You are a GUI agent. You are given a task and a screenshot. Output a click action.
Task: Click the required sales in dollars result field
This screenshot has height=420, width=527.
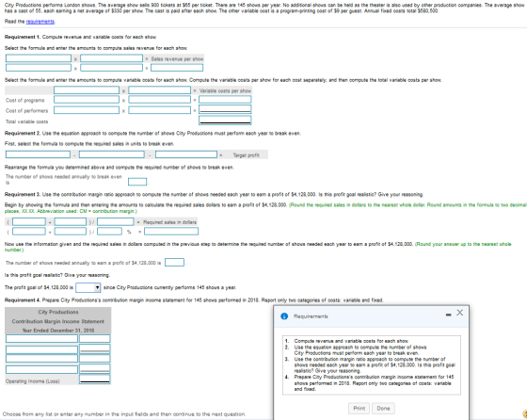click(x=171, y=232)
